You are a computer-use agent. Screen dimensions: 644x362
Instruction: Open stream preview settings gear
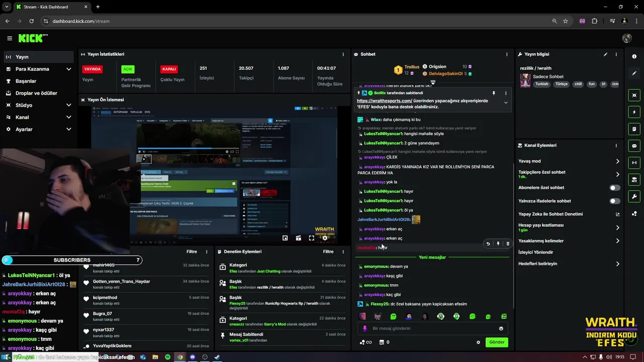point(325,238)
